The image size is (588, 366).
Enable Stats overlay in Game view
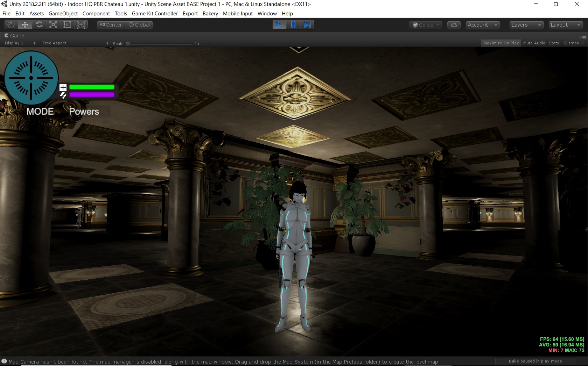(x=553, y=43)
